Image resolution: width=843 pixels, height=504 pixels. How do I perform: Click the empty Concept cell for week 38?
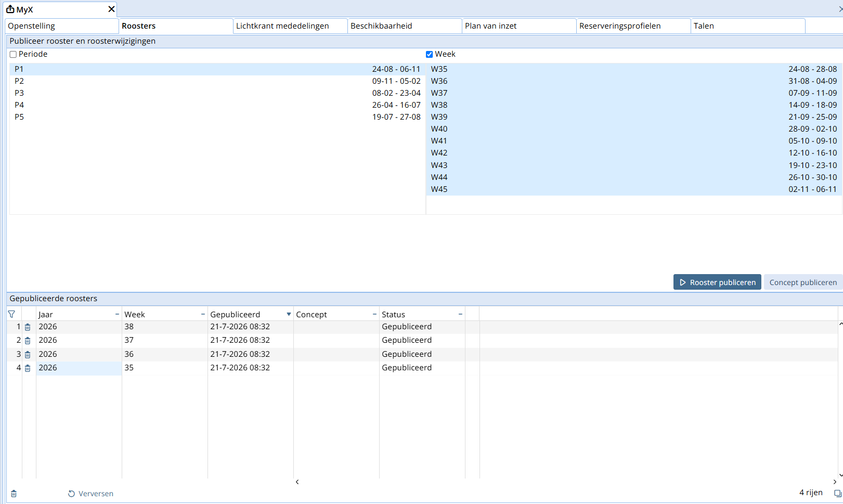(336, 327)
